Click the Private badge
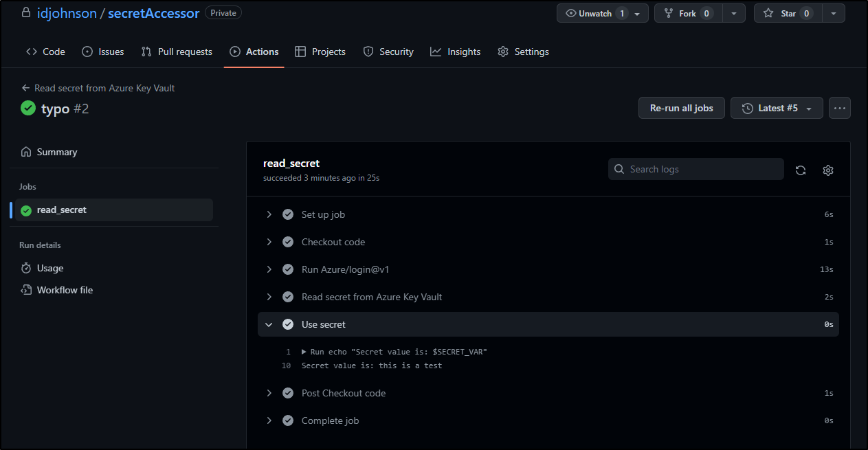This screenshot has width=868, height=450. pyautogui.click(x=223, y=13)
